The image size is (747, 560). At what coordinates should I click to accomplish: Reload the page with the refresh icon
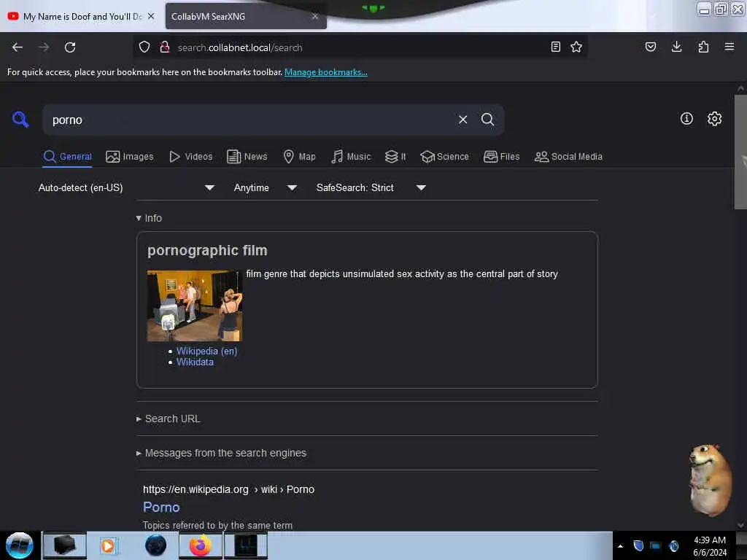click(70, 47)
